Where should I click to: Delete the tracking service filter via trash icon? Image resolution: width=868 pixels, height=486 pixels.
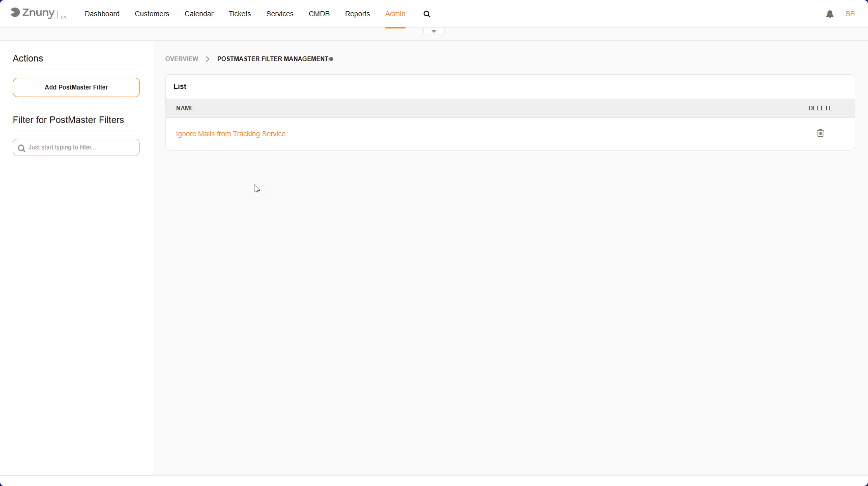[820, 133]
